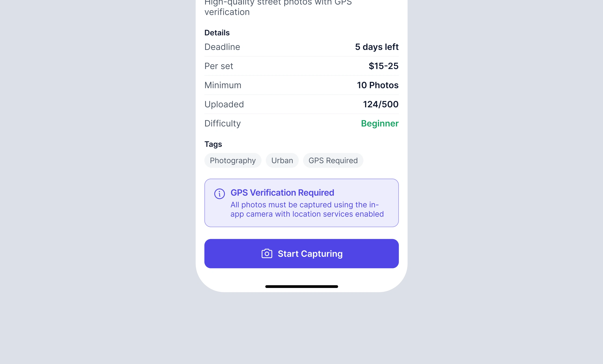Click the Beginner difficulty value
Image resolution: width=603 pixels, height=364 pixels.
(x=380, y=123)
